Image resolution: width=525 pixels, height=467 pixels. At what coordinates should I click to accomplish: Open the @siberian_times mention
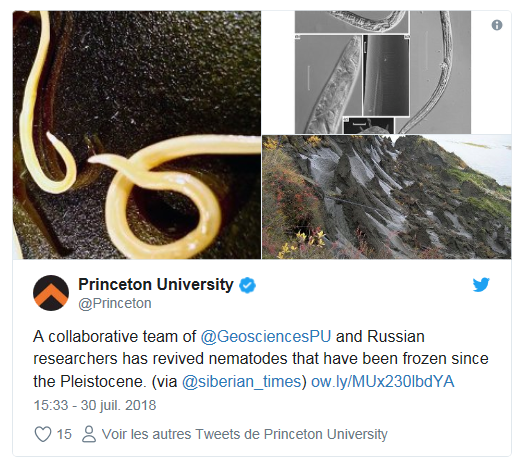(x=242, y=382)
